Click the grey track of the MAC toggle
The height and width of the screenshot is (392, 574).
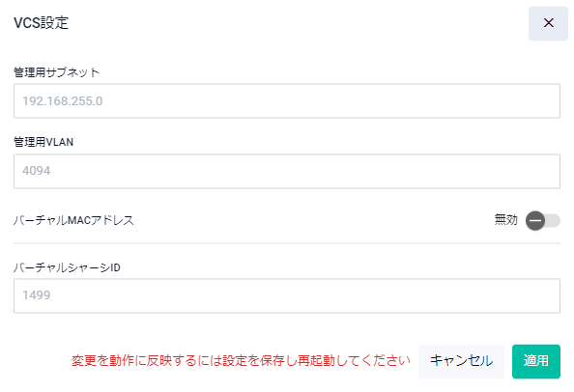tap(554, 220)
